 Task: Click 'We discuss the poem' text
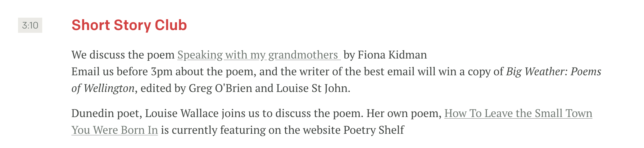123,55
